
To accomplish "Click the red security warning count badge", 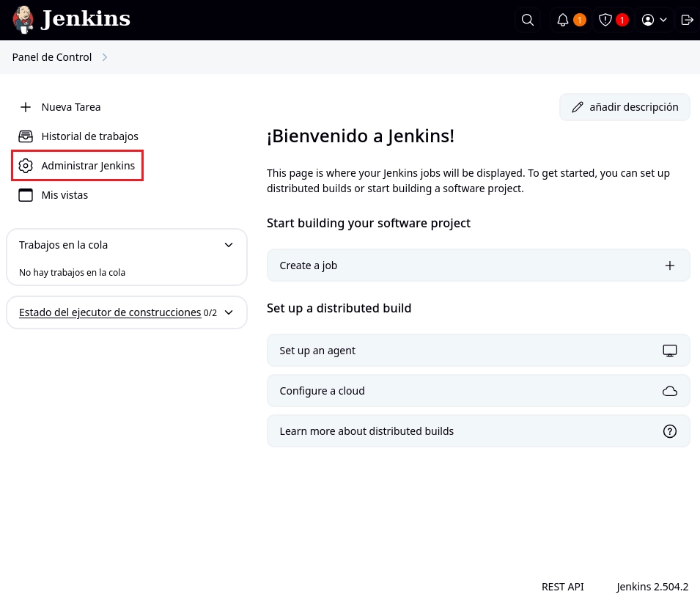I will click(622, 20).
